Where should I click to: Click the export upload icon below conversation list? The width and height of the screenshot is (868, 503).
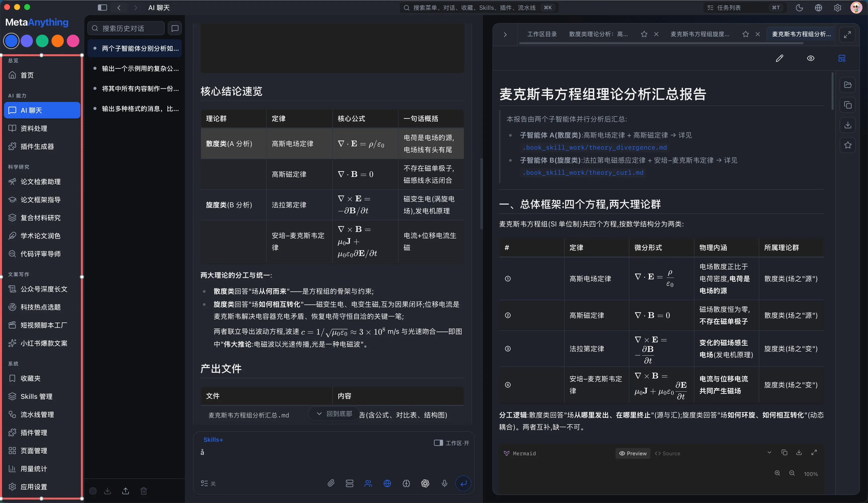tap(126, 491)
